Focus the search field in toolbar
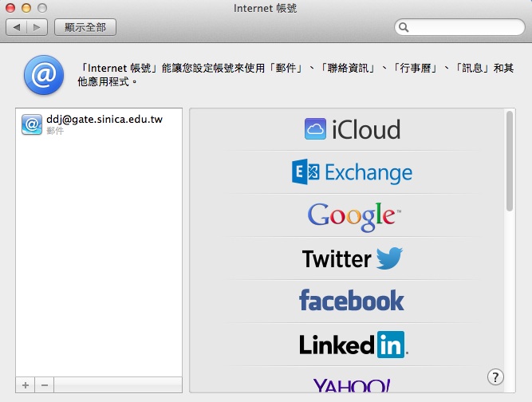Viewport: 532px width, 402px height. click(459, 27)
